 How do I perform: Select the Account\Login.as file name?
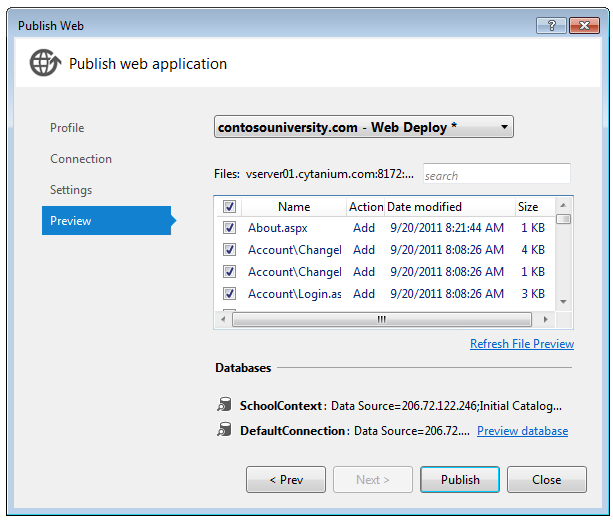295,294
